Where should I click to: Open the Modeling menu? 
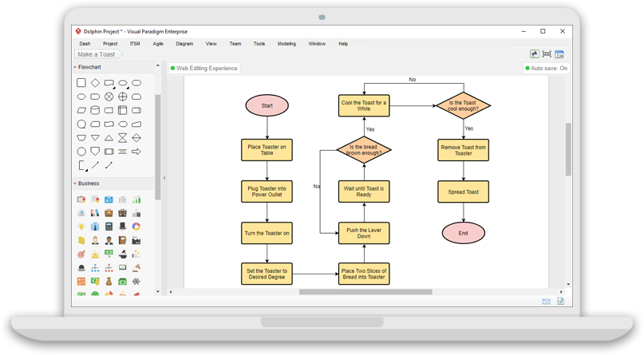286,44
